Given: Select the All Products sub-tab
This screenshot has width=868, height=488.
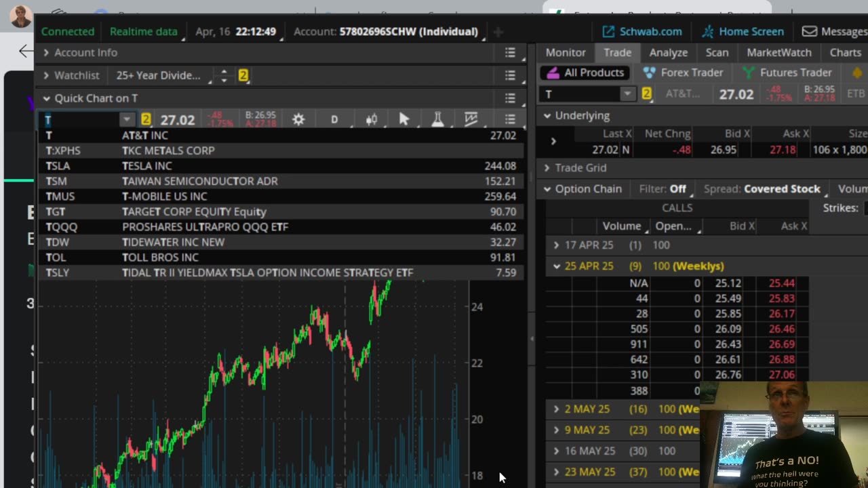Looking at the screenshot, I should point(585,73).
